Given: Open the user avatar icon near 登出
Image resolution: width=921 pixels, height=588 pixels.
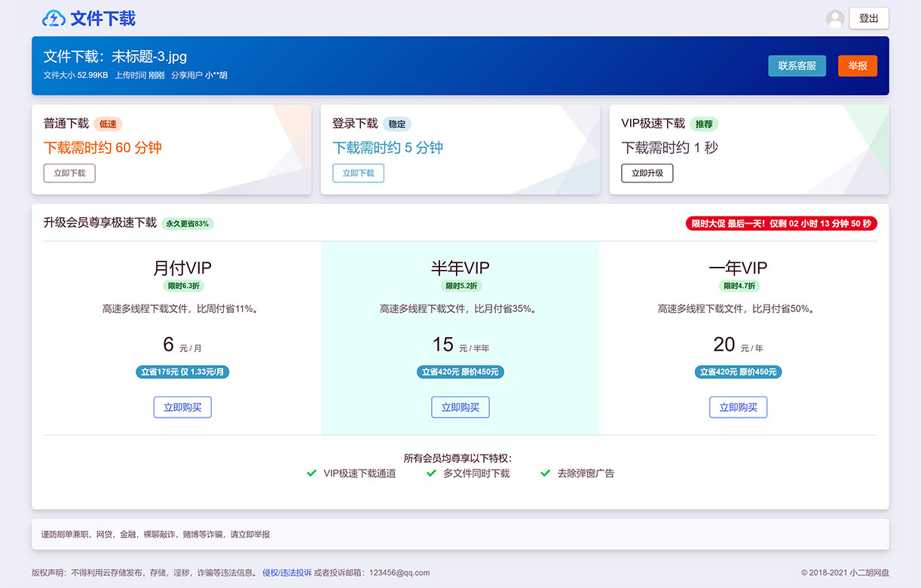Looking at the screenshot, I should coord(835,18).
